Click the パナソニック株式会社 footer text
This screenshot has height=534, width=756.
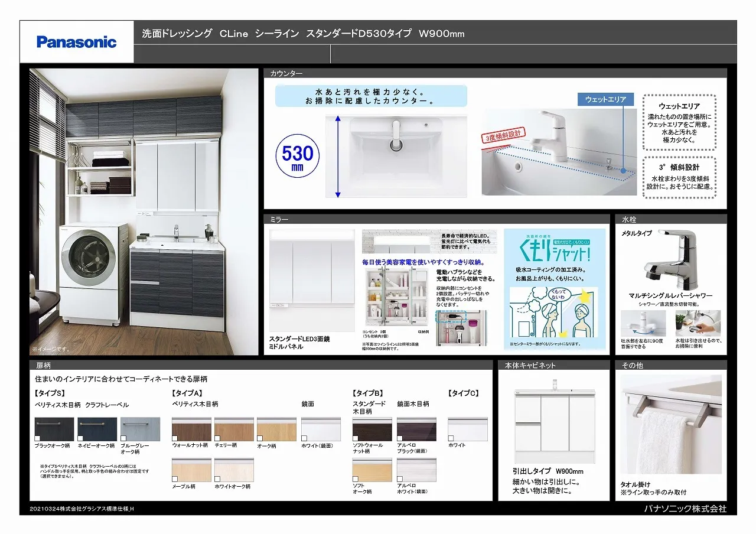(685, 509)
